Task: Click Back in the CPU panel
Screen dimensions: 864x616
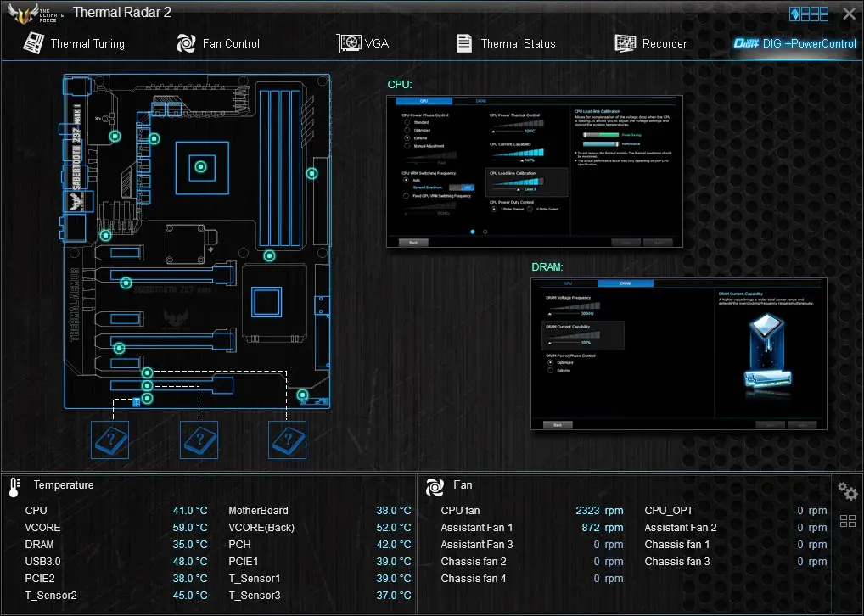Action: tap(414, 243)
